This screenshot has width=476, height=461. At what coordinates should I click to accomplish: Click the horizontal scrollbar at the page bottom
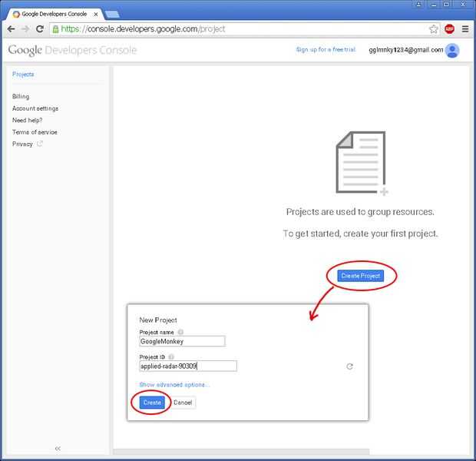coord(241,452)
